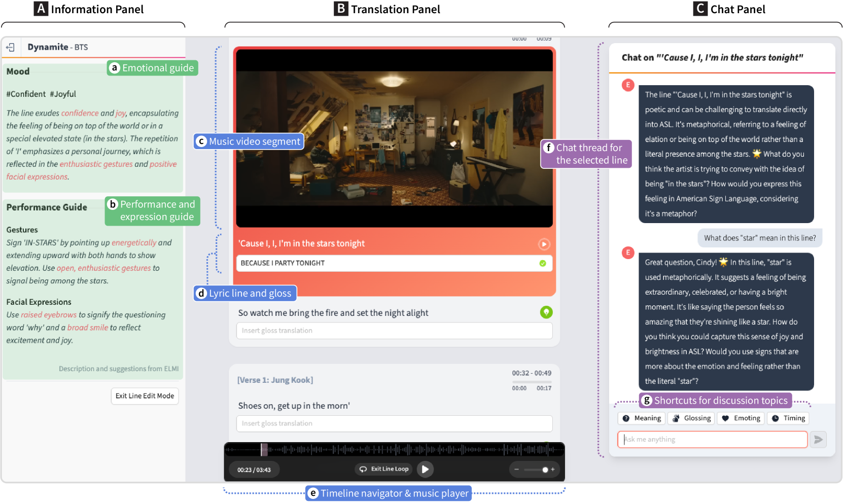843x504 pixels.
Task: Select the lyric "'Cause I, I, I'm in the stars tonight"
Action: point(301,243)
